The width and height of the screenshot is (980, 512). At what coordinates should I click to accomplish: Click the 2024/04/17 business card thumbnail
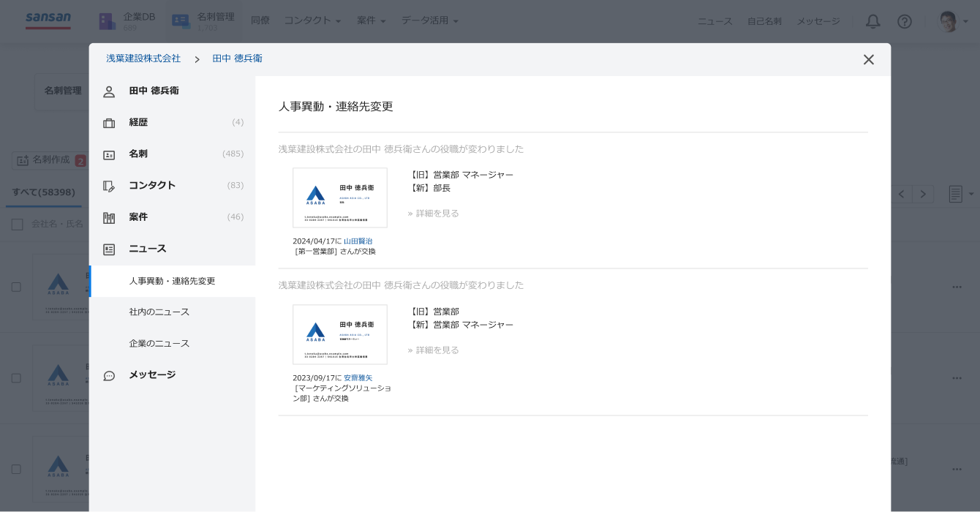(340, 197)
